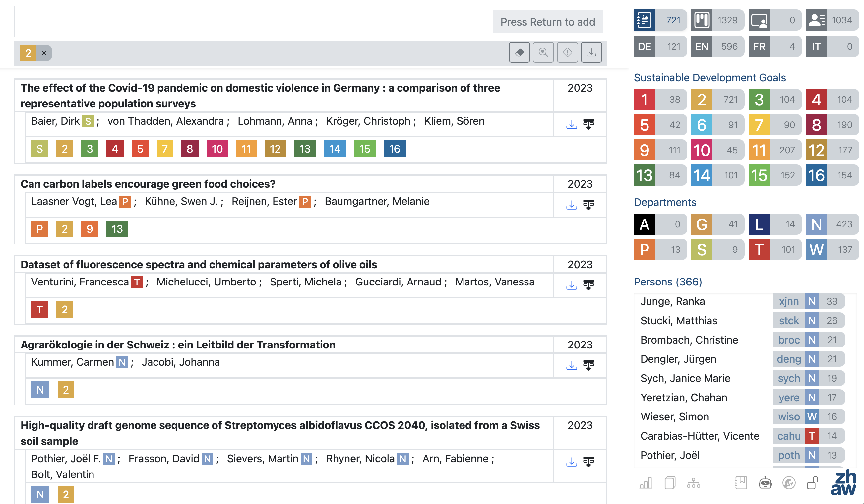Expand details for olive oils dataset entry
The width and height of the screenshot is (864, 504).
coord(589,285)
